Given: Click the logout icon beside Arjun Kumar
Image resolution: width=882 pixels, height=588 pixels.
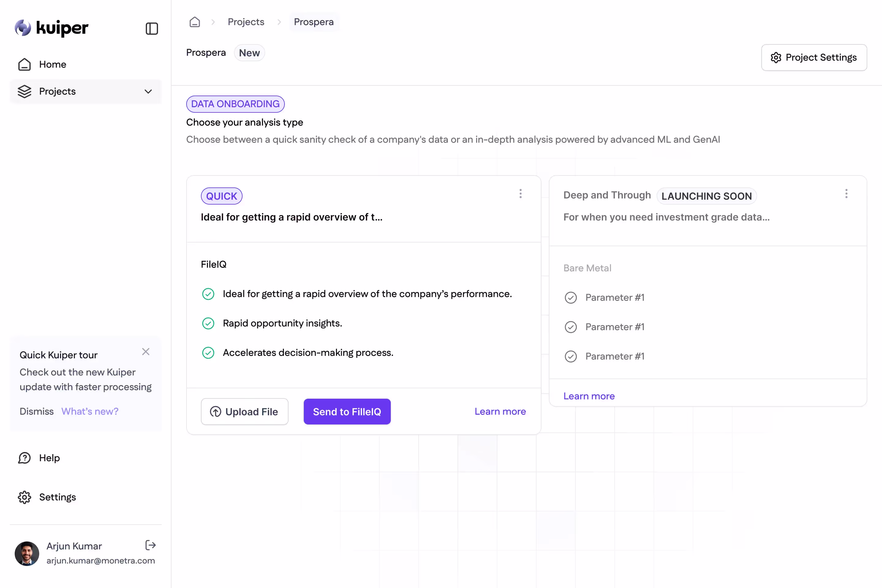Looking at the screenshot, I should (150, 545).
